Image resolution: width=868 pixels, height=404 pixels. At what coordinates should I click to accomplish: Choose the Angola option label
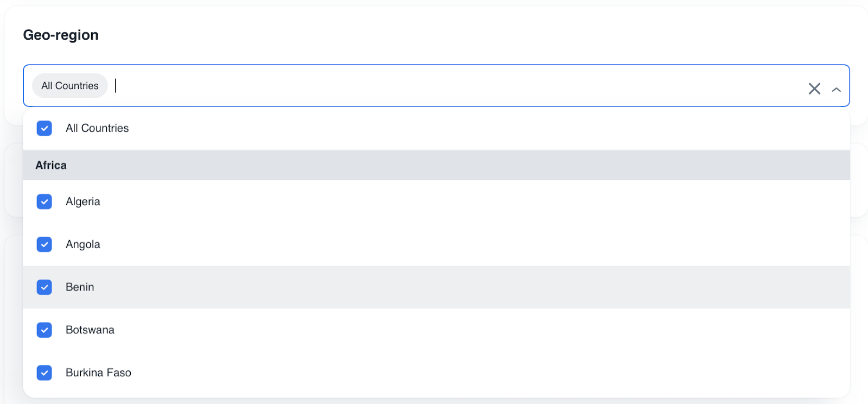point(83,244)
